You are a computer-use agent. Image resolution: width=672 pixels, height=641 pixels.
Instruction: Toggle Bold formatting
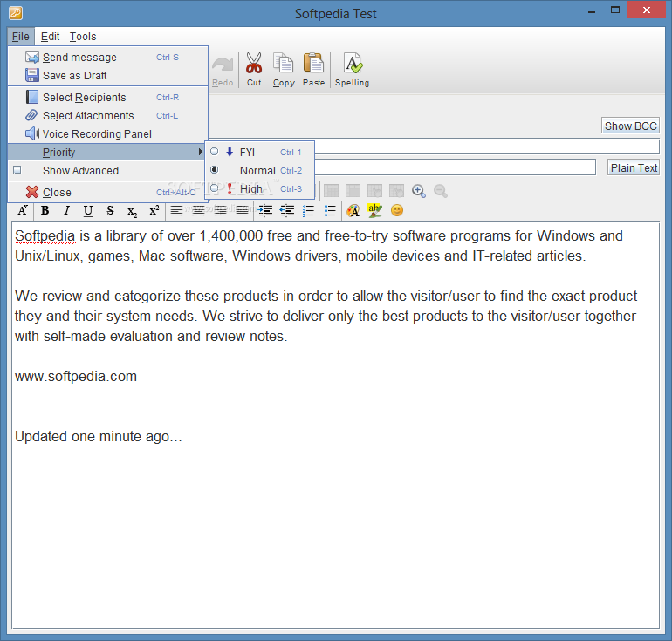pyautogui.click(x=45, y=211)
